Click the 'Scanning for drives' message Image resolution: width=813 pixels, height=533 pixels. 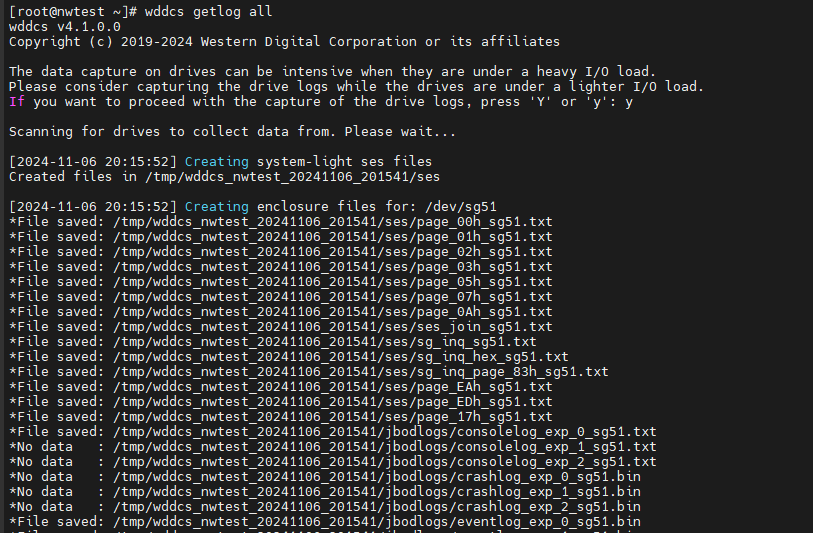tap(232, 131)
